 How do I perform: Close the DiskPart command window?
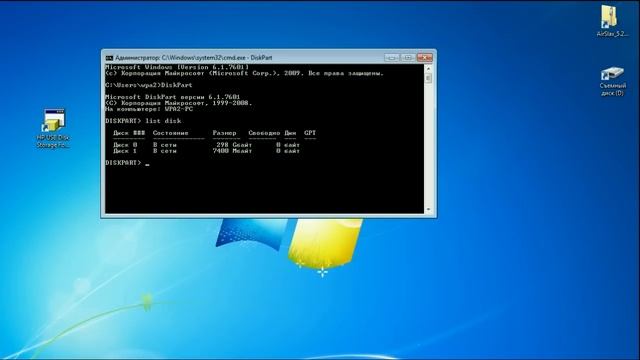[424, 58]
